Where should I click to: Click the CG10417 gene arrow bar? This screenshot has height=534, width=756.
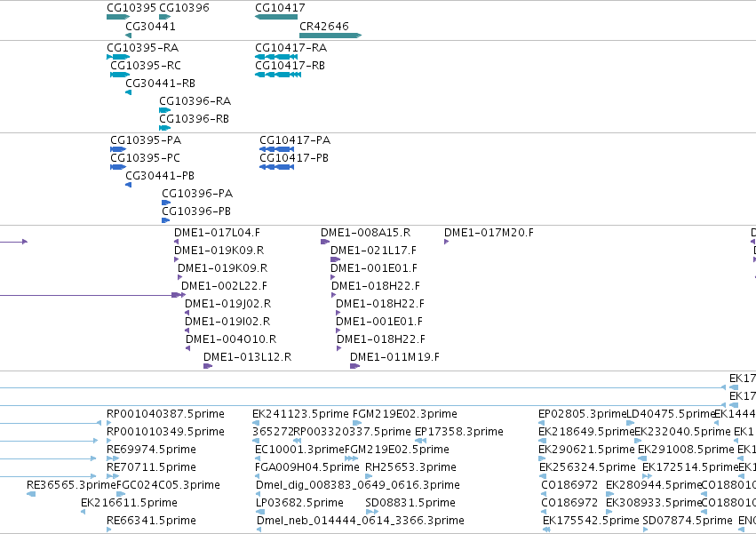[276, 17]
